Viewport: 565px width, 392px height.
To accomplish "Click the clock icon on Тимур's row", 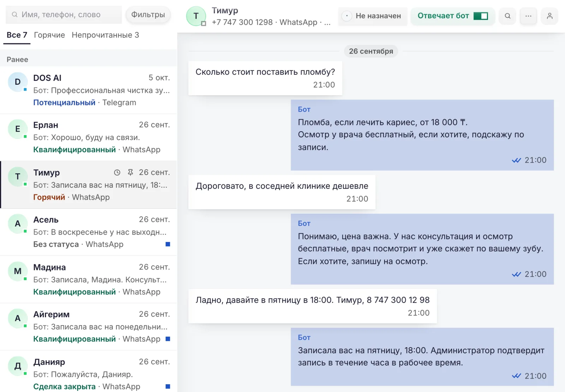I will (x=117, y=173).
